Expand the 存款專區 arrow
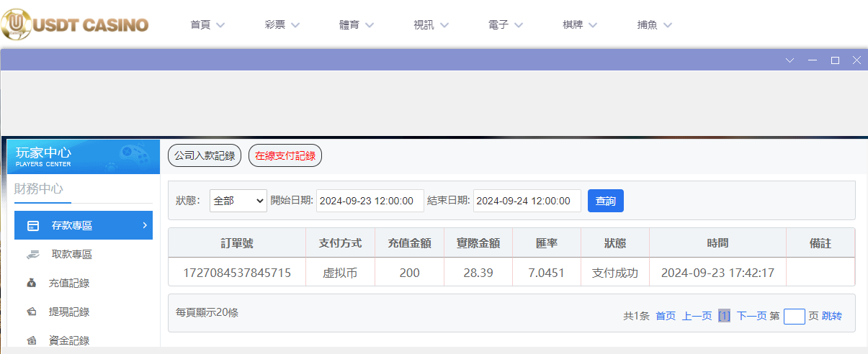 pos(145,225)
